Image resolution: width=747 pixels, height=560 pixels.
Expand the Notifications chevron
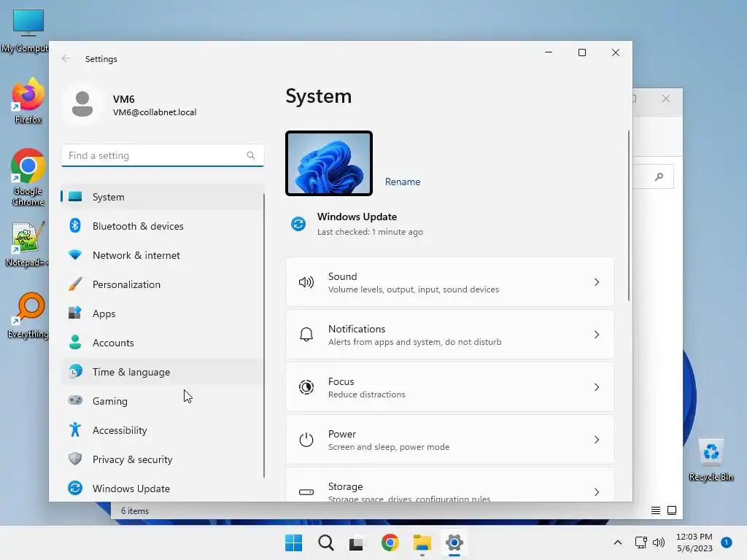coord(597,335)
